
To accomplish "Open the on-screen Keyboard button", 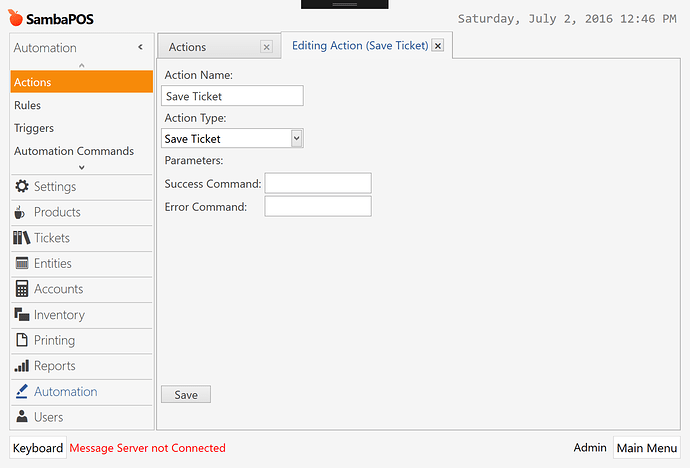I will click(38, 448).
